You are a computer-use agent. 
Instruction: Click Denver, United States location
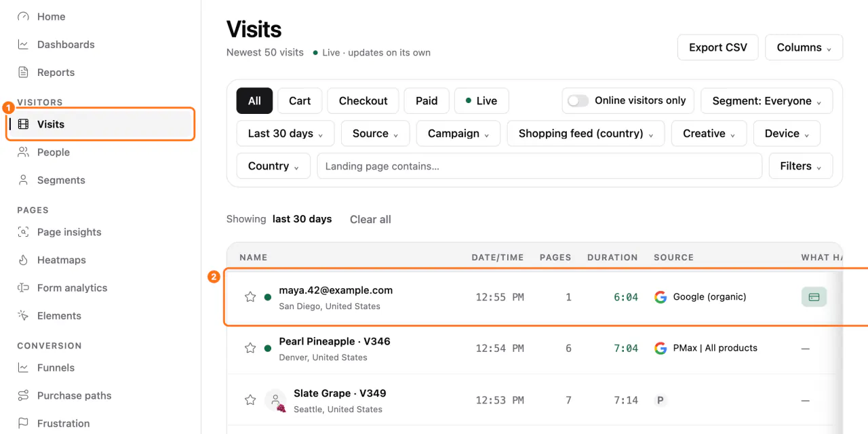pyautogui.click(x=323, y=357)
